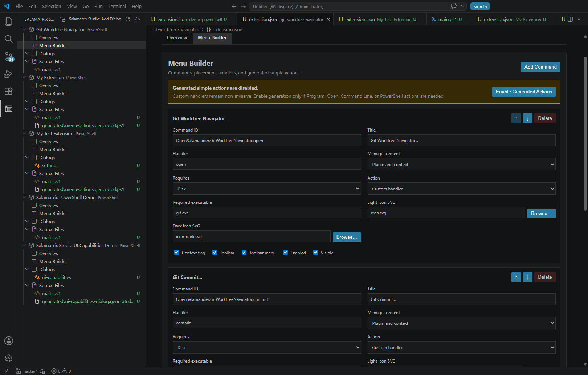
Task: Open Menu placement dropdown for Git Worktree Navigator
Action: tap(462, 165)
